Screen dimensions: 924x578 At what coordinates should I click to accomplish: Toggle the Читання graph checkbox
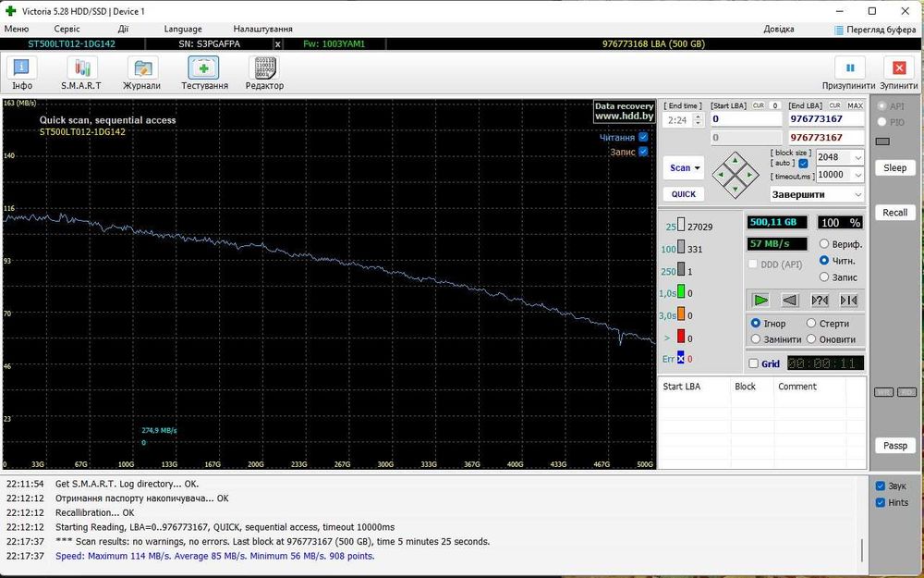point(643,137)
